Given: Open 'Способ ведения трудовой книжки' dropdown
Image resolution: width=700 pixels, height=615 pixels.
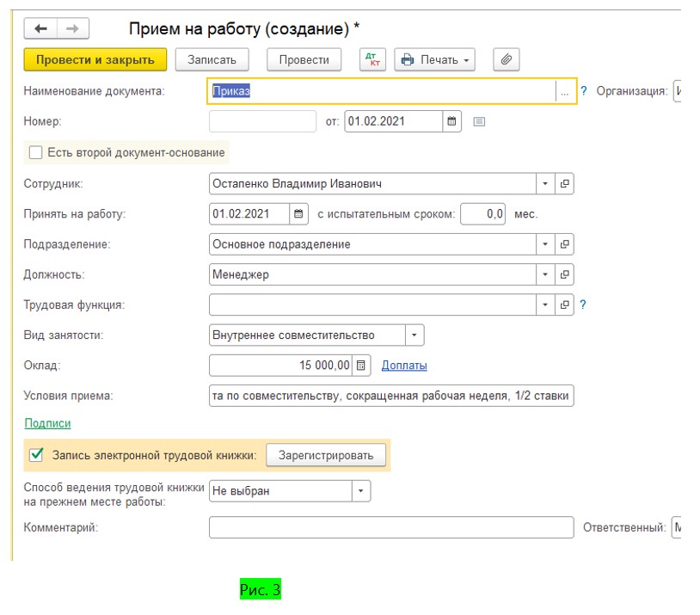Looking at the screenshot, I should pyautogui.click(x=360, y=491).
